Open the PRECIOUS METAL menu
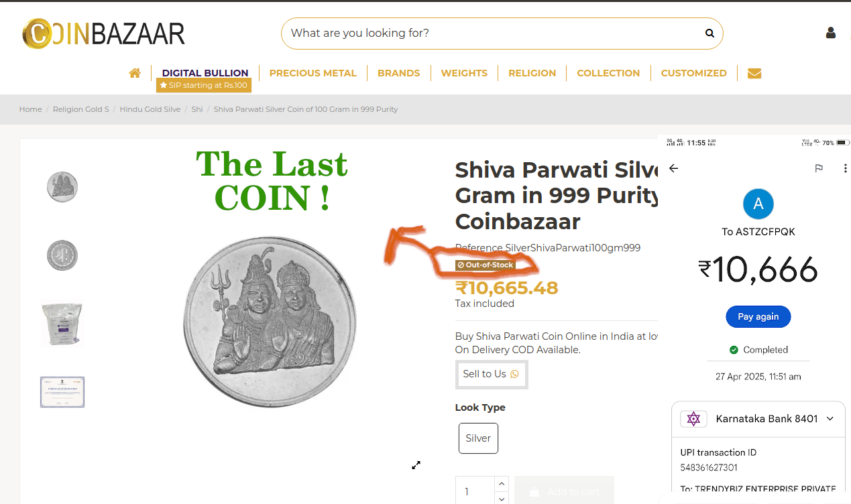851x504 pixels. pos(313,73)
